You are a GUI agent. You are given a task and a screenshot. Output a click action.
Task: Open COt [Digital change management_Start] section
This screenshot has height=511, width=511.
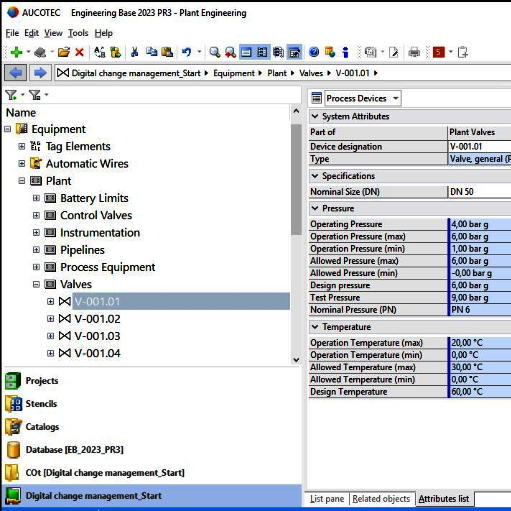(105, 473)
